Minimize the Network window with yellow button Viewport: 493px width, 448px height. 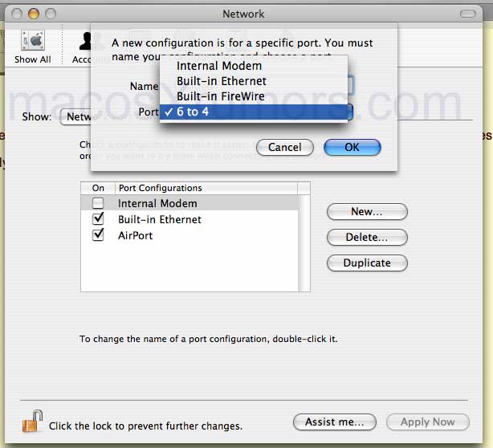[34, 14]
